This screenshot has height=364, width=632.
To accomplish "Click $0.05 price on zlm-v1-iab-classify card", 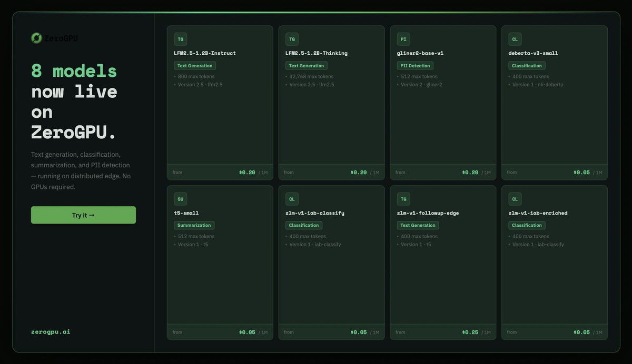I will click(359, 332).
